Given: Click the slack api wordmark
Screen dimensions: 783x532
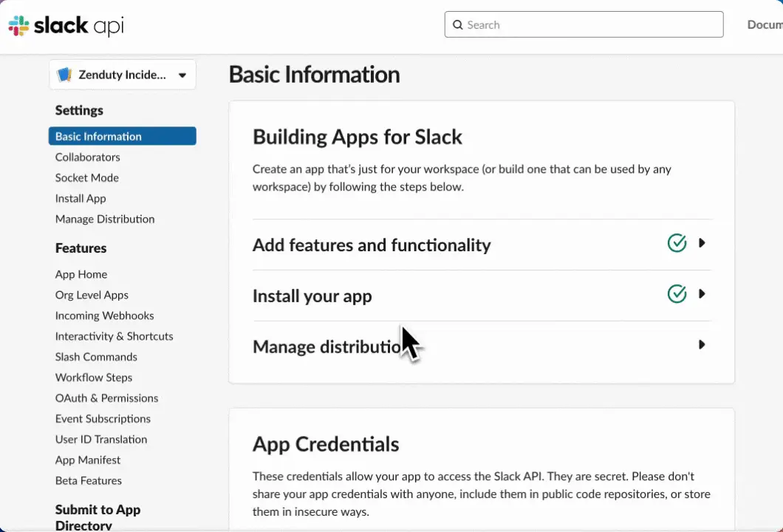Looking at the screenshot, I should (78, 26).
